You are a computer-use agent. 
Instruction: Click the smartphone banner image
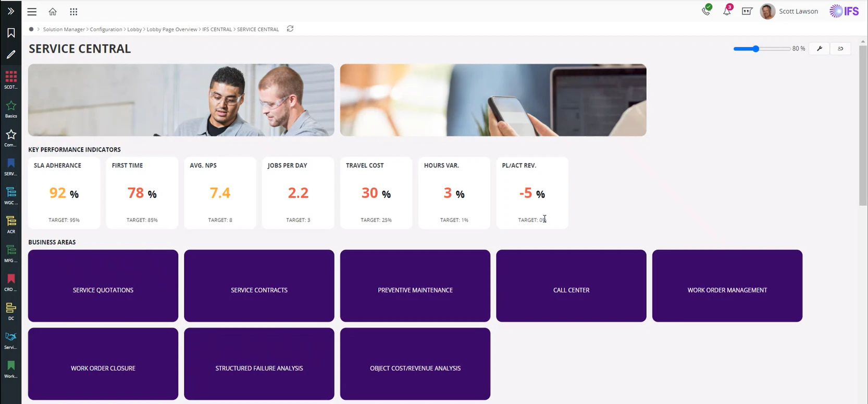(493, 100)
